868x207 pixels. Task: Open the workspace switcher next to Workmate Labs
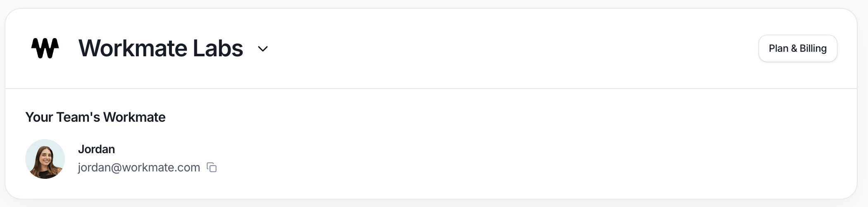tap(263, 49)
